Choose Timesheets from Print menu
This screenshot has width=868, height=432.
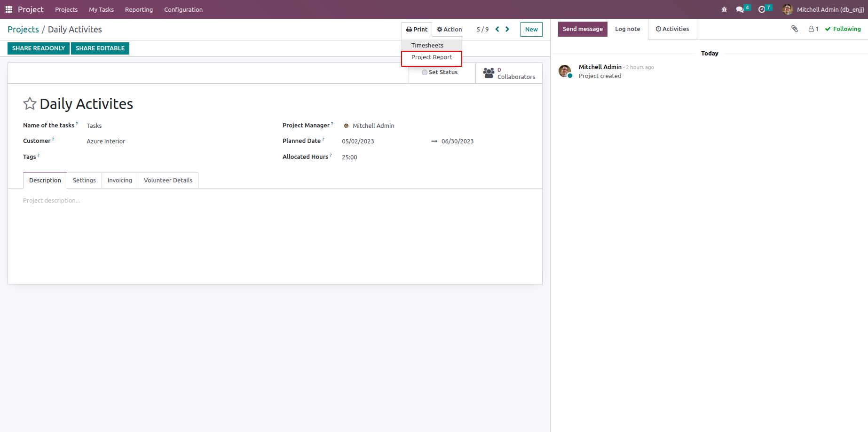pos(432,45)
